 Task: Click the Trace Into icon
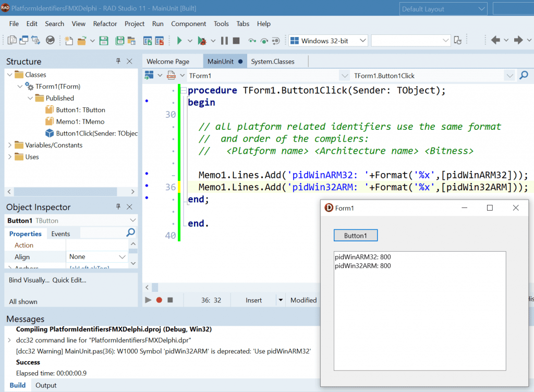[252, 41]
